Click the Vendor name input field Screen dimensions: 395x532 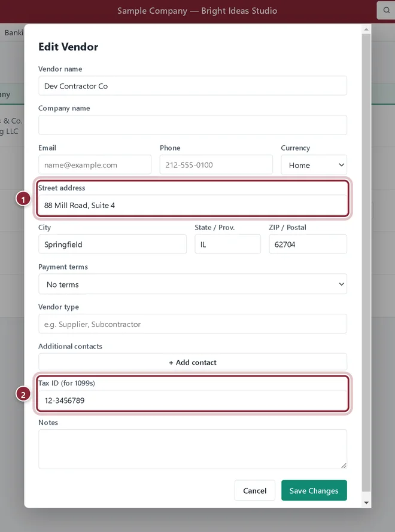(x=193, y=86)
